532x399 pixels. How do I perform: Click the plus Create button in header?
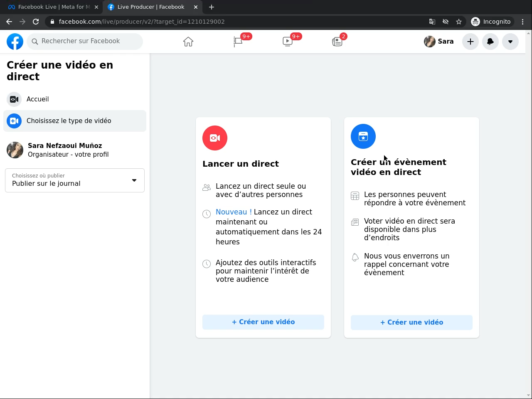tap(470, 42)
